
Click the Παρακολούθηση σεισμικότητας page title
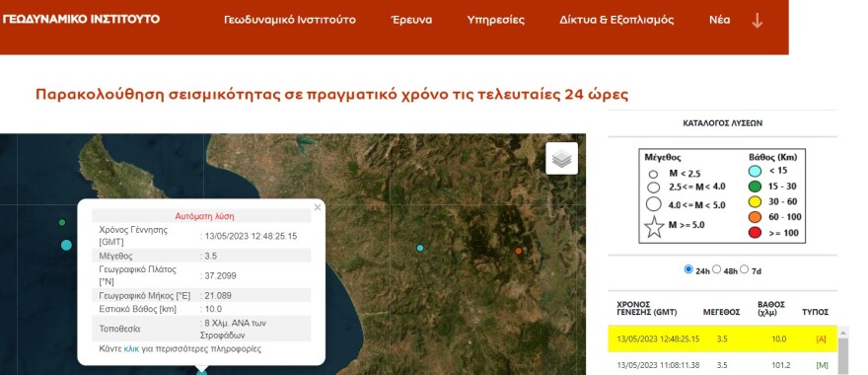tap(331, 94)
